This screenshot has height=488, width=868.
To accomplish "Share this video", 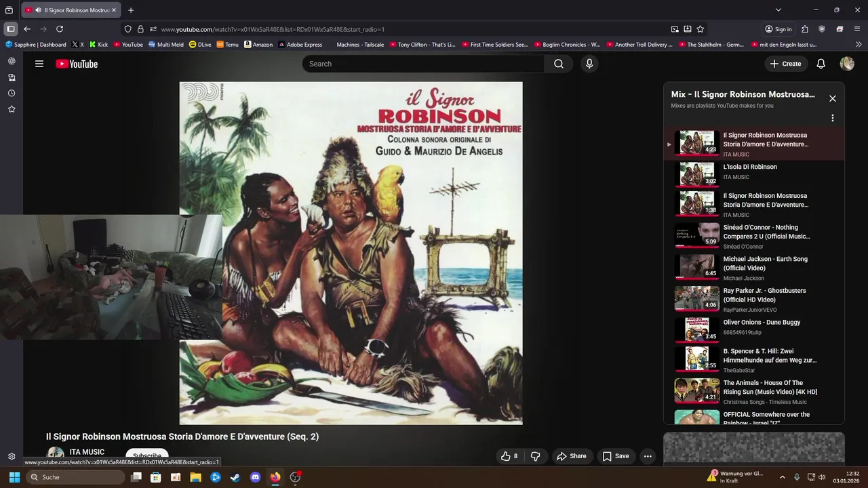I will (x=572, y=456).
